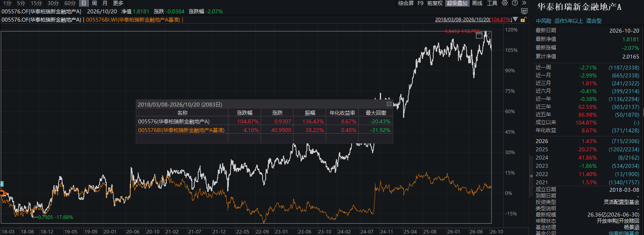Open the date range dropdown triangle

click(x=515, y=19)
